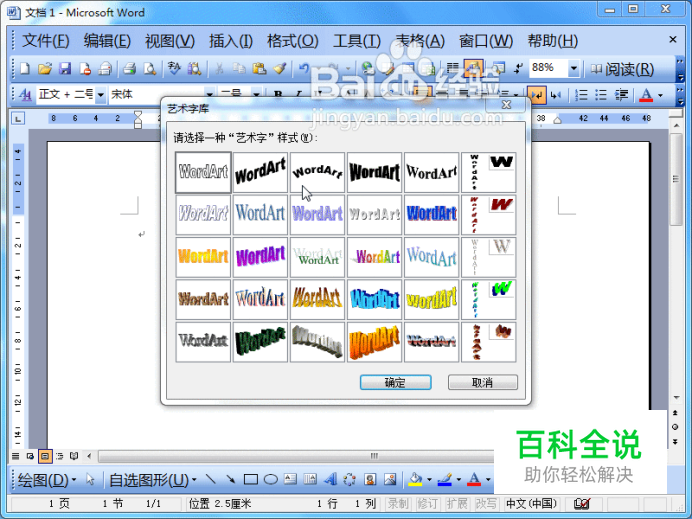Switch to Normal view button
692x519 pixels.
pyautogui.click(x=15, y=456)
